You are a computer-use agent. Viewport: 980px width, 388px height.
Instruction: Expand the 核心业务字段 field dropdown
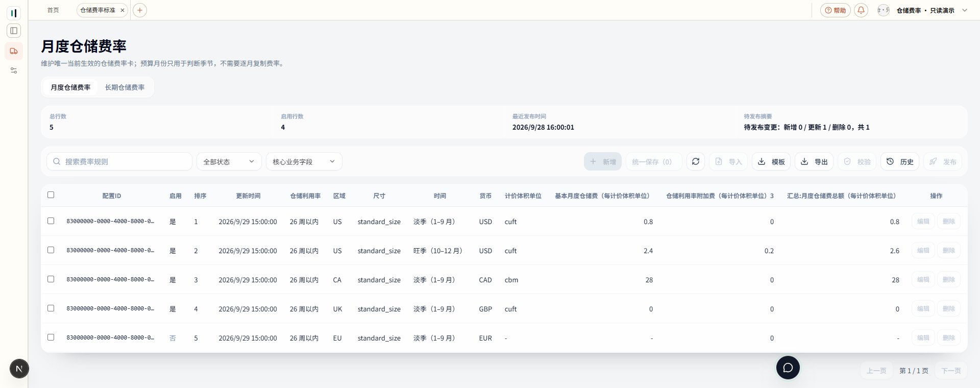pyautogui.click(x=304, y=161)
